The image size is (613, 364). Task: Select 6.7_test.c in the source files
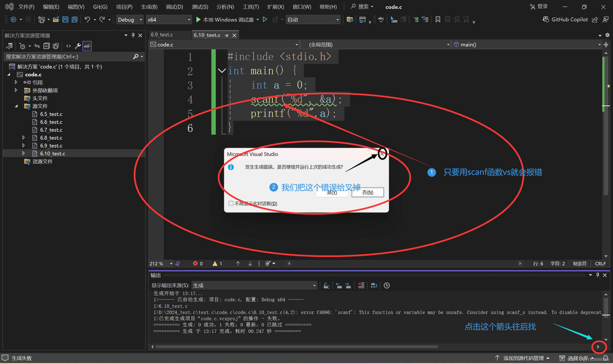pyautogui.click(x=51, y=130)
